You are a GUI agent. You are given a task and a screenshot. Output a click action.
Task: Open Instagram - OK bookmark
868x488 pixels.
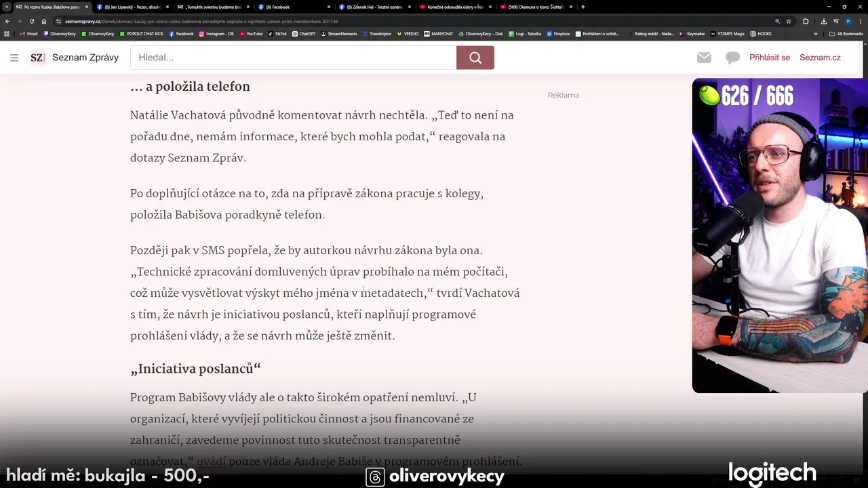216,33
